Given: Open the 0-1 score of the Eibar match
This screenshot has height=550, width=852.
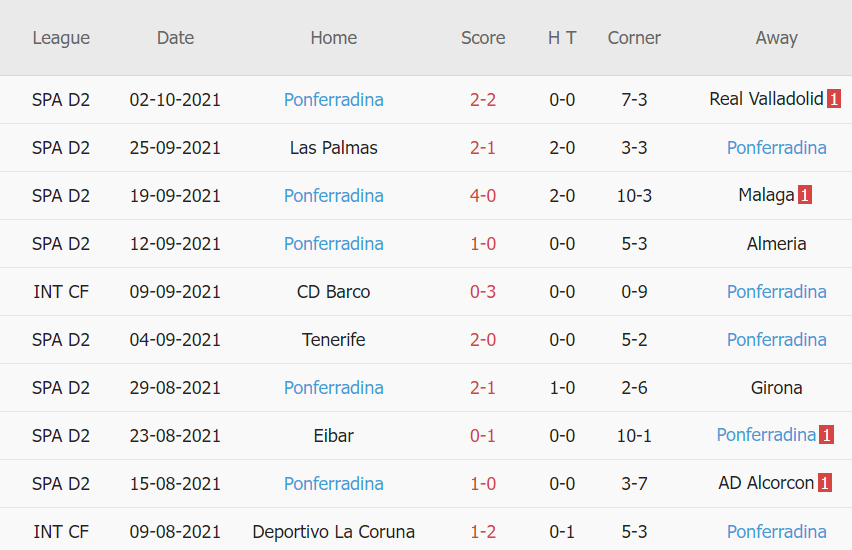Looking at the screenshot, I should (x=483, y=435).
